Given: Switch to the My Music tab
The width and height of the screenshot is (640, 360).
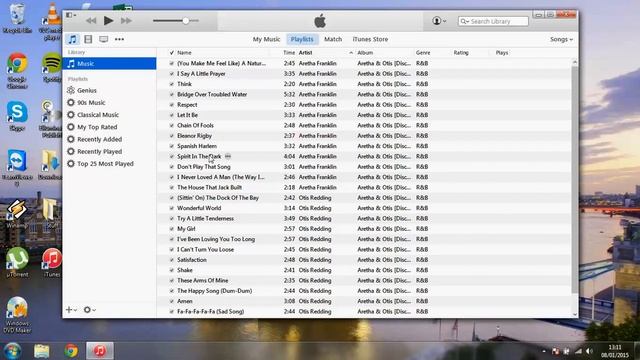Looking at the screenshot, I should click(266, 39).
